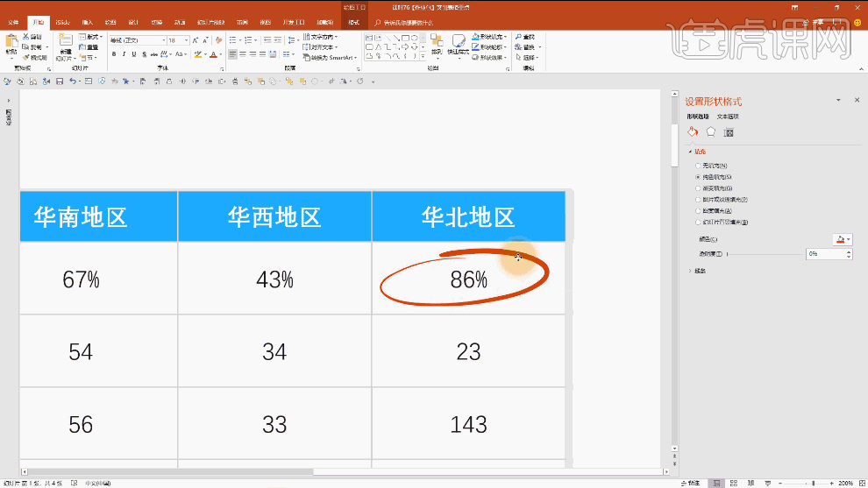The height and width of the screenshot is (488, 868).
Task: Click the transparency slider track
Action: (765, 254)
